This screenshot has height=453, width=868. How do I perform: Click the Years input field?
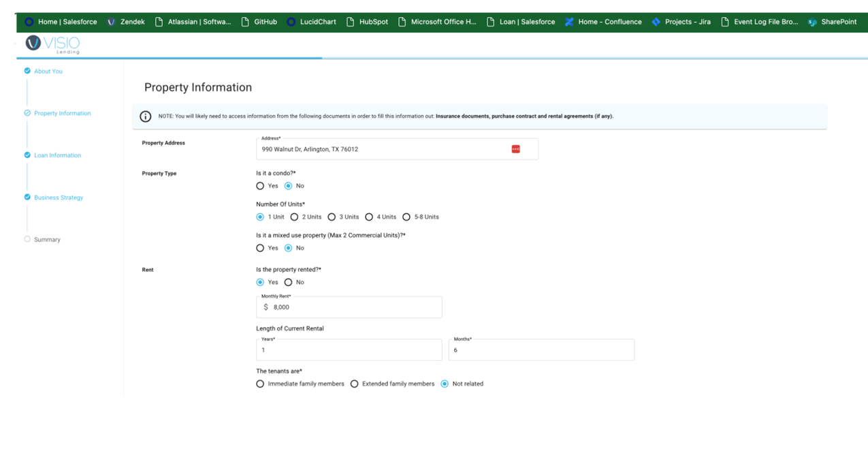[349, 350]
